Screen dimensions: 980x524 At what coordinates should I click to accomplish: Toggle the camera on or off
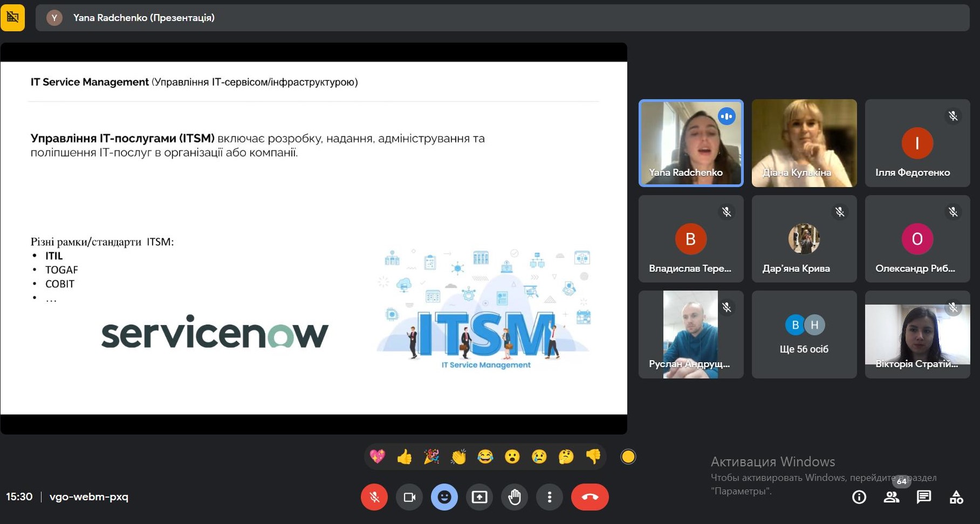[x=409, y=497]
